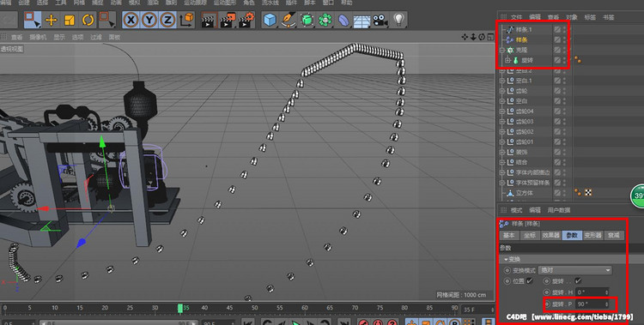Screen dimensions: 644x325
Task: Activate the Move tool
Action: (52, 20)
